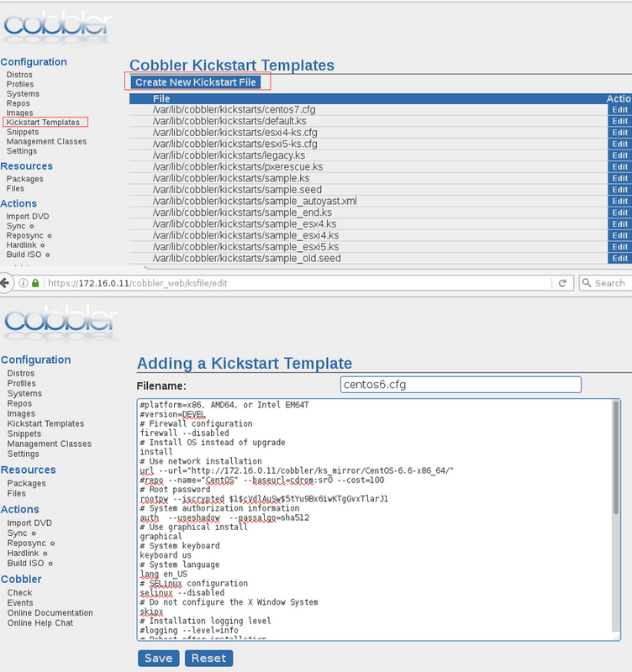Viewport: 632px width, 672px height.
Task: Open Settings in the lower sidebar
Action: pos(24,454)
